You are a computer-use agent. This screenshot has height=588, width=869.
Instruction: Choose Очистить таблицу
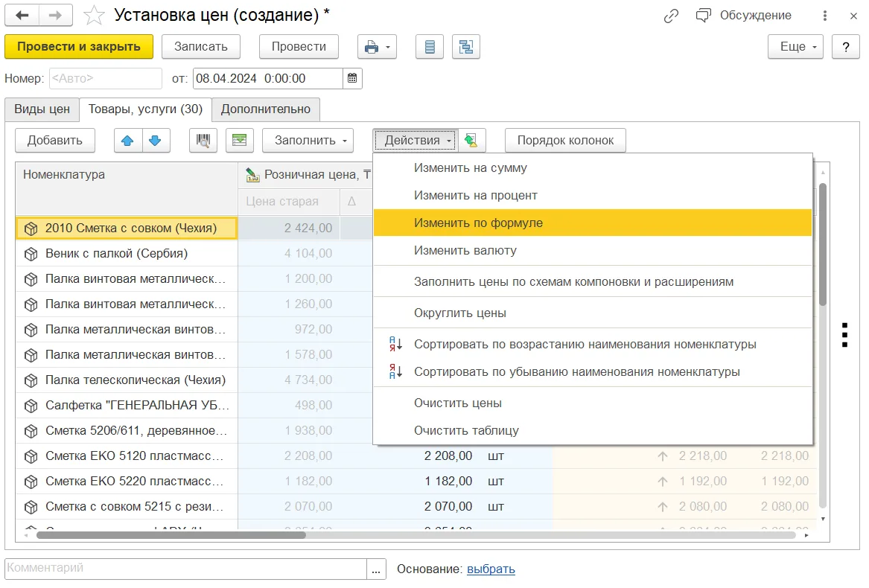pyautogui.click(x=593, y=430)
